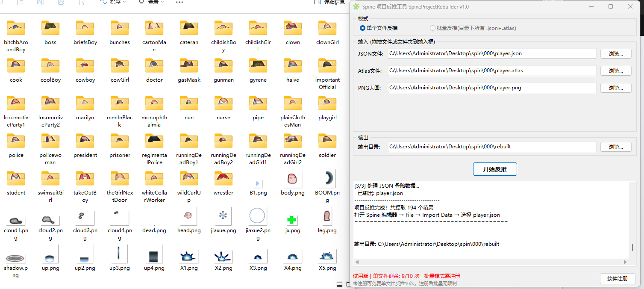Viewport: 644px width, 289px height.
Task: Switch Explorer to details list view icon
Action: [339, 285]
